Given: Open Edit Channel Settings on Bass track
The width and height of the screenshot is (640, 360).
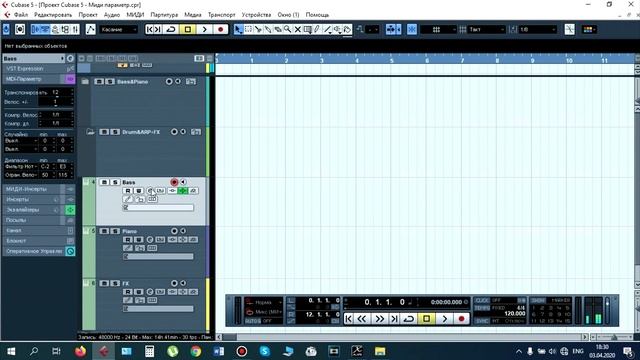Looking at the screenshot, I should (150, 191).
